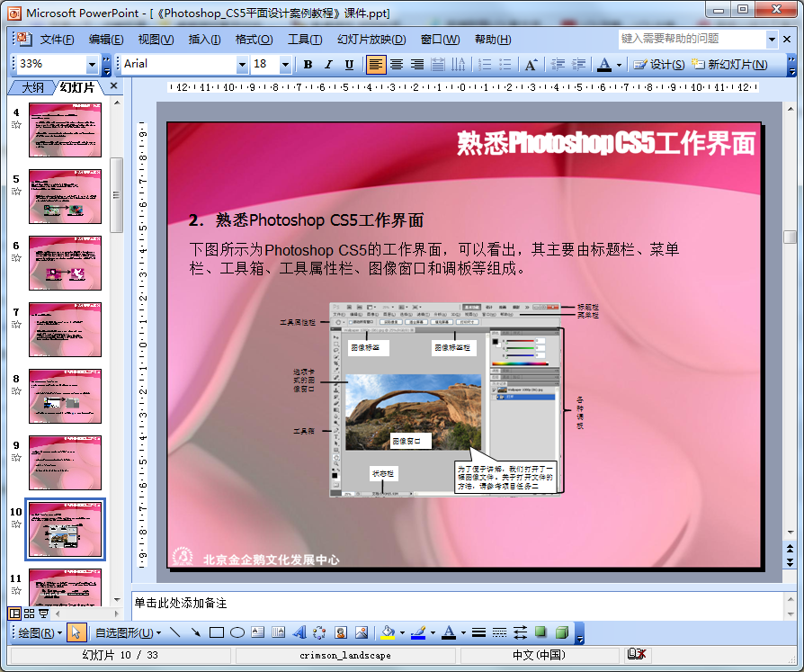Open 编辑 Edit menu

point(105,40)
